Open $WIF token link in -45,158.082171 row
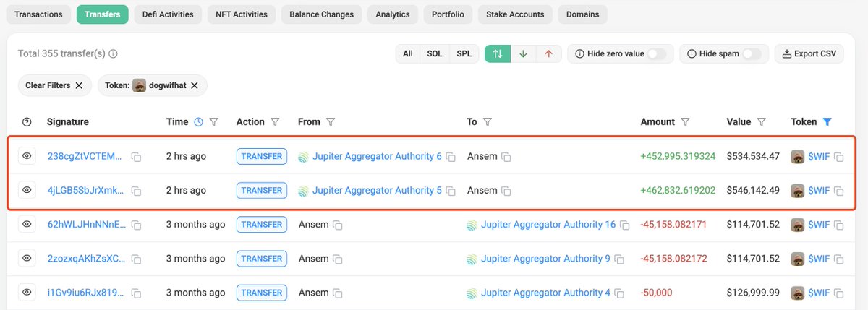 819,224
